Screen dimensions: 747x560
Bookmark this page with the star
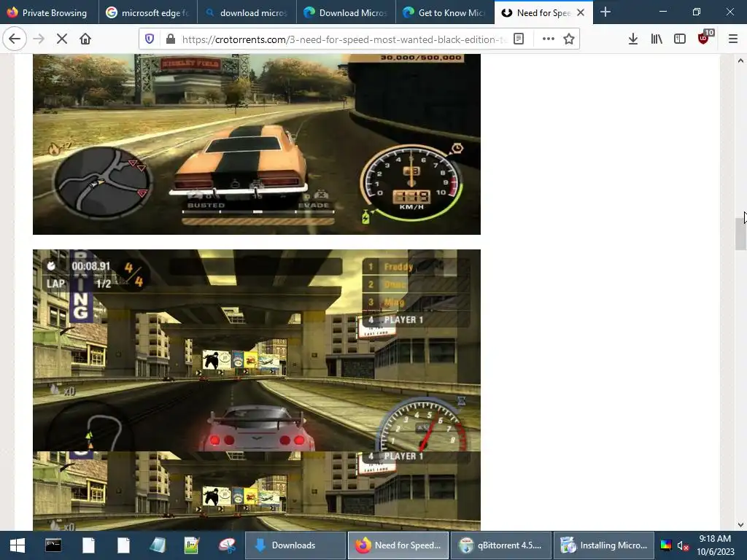point(569,39)
